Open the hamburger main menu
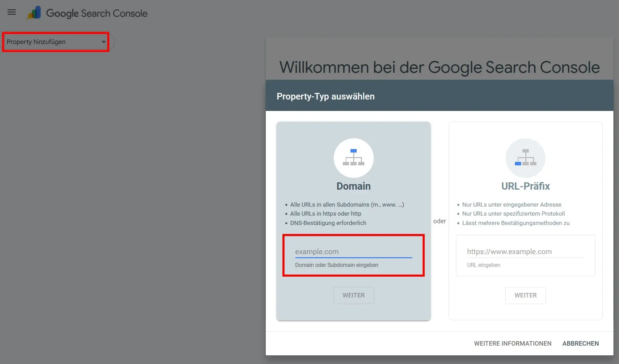The width and height of the screenshot is (619, 364). (x=12, y=12)
